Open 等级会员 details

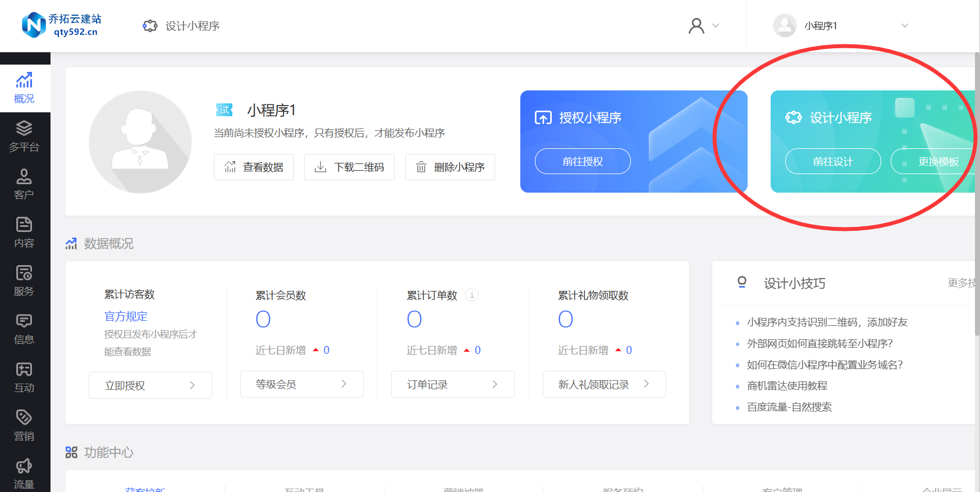(x=302, y=384)
